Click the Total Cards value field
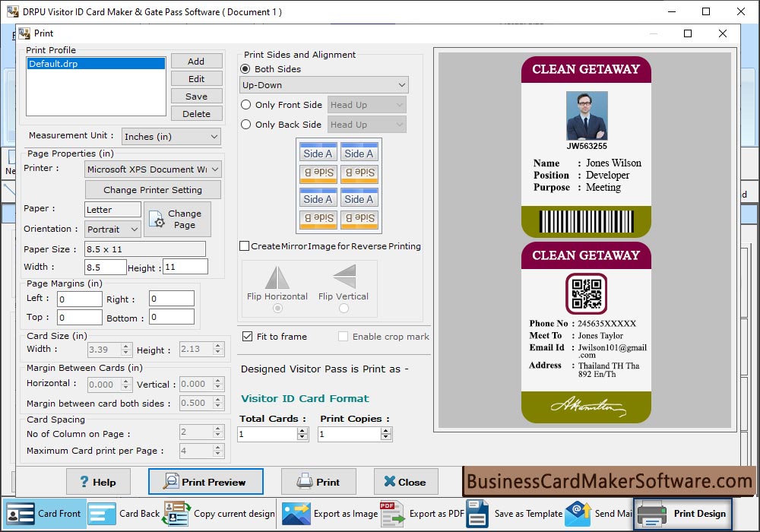Image resolution: width=760 pixels, height=532 pixels. (x=268, y=434)
